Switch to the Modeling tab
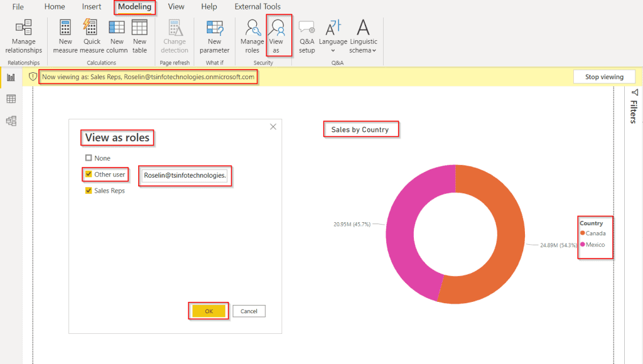Viewport: 643px width, 364px height. click(x=134, y=6)
